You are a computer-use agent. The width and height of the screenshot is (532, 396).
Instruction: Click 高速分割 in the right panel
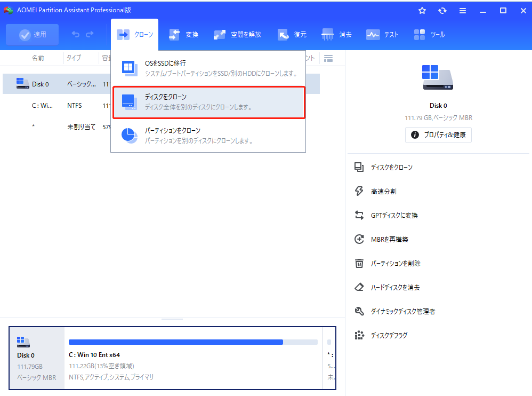click(383, 192)
